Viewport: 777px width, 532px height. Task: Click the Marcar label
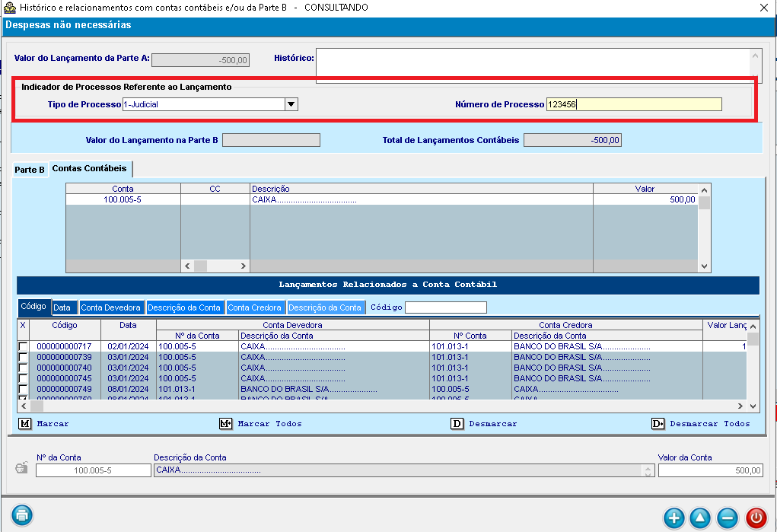[53, 423]
